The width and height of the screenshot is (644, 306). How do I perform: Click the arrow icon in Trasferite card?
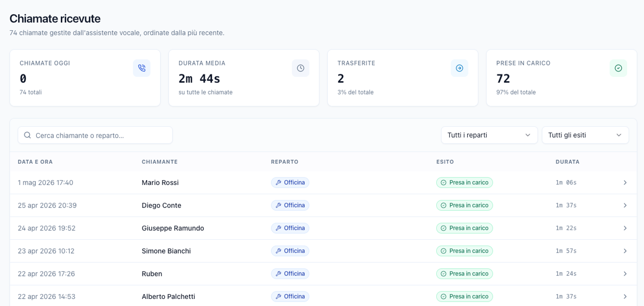pos(459,68)
